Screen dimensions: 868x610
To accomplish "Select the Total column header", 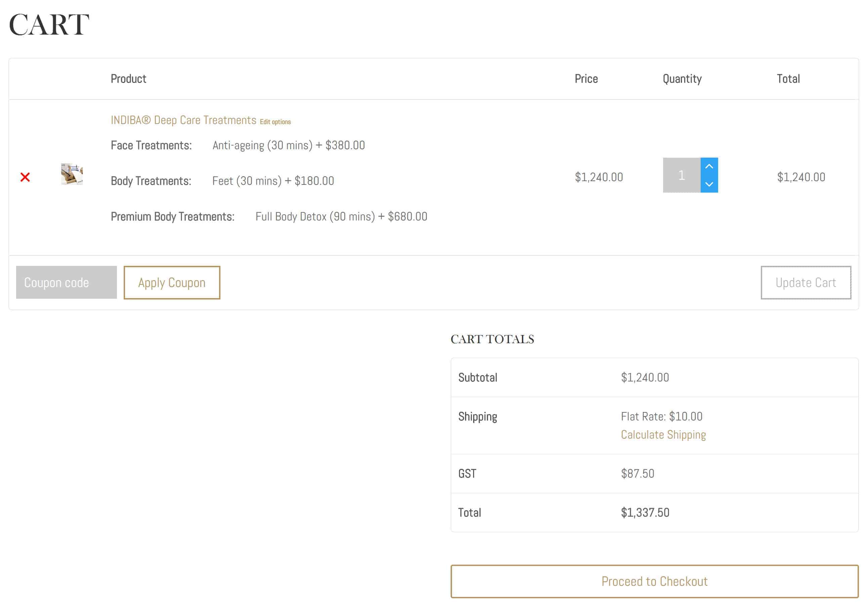I will click(x=788, y=79).
